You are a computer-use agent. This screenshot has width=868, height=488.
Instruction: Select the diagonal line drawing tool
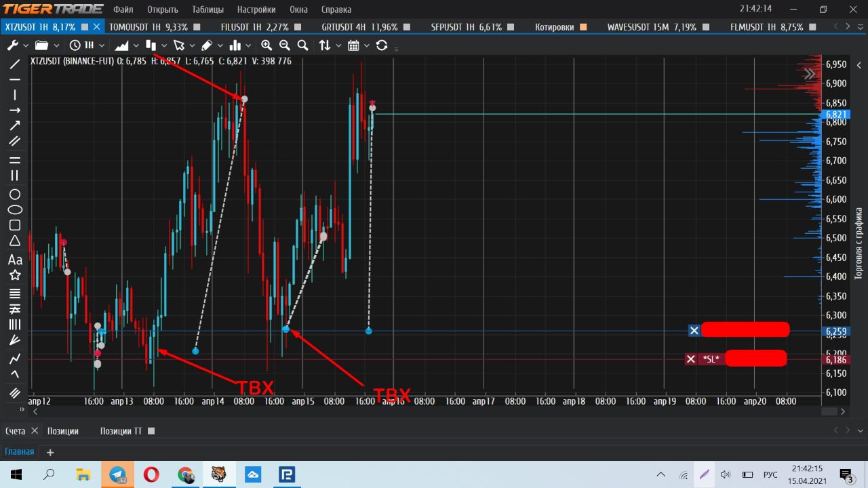[x=15, y=64]
